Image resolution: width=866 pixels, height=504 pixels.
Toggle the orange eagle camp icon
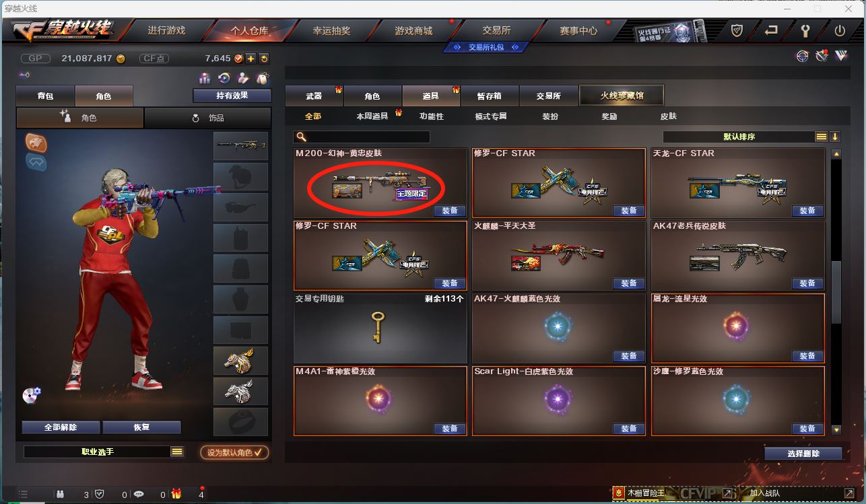[36, 142]
